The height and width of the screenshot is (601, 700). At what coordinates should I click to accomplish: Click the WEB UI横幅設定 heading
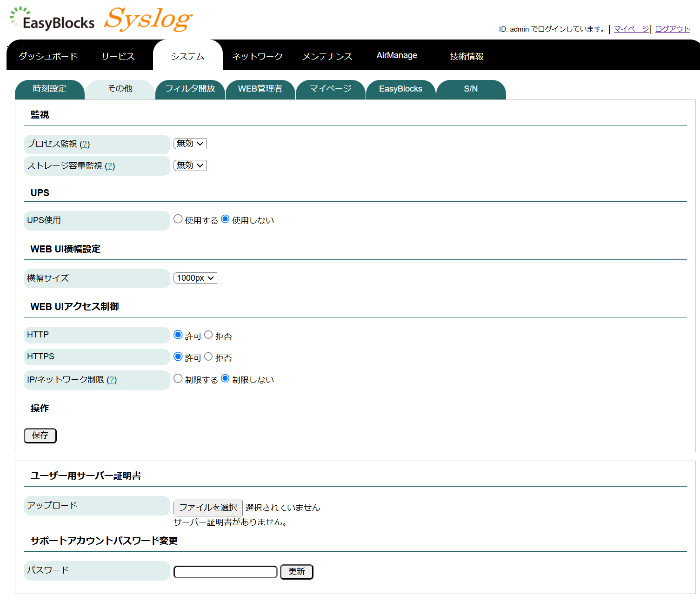click(x=66, y=249)
